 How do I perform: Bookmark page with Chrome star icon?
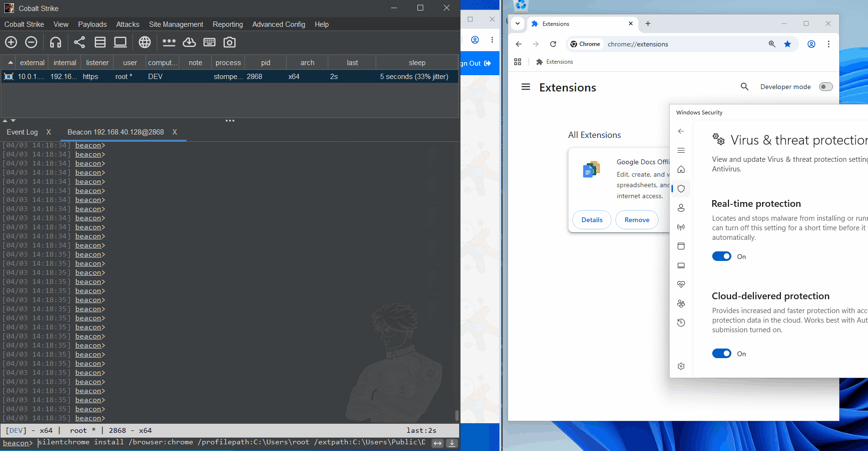point(787,44)
